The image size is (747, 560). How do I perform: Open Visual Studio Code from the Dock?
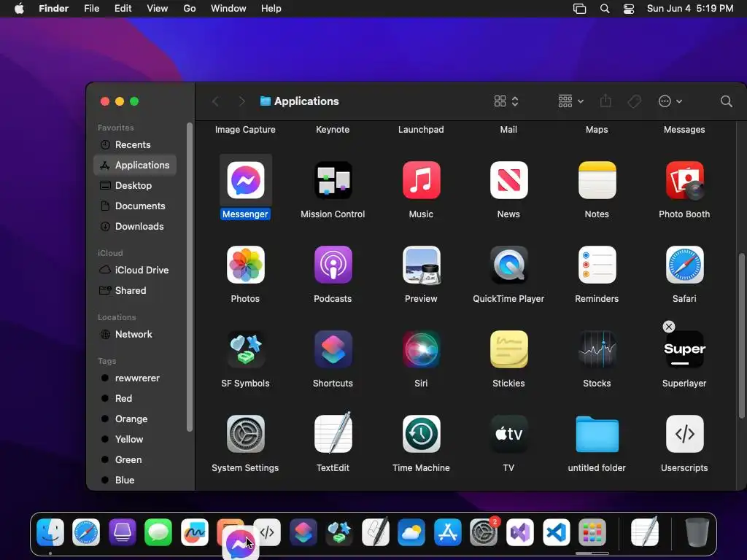point(556,532)
